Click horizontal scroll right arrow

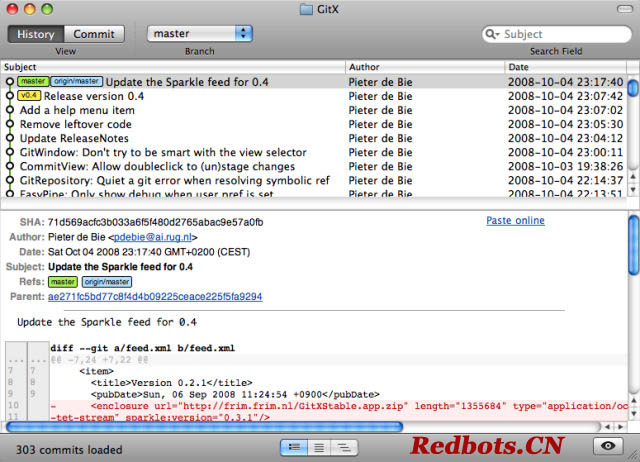620,427
